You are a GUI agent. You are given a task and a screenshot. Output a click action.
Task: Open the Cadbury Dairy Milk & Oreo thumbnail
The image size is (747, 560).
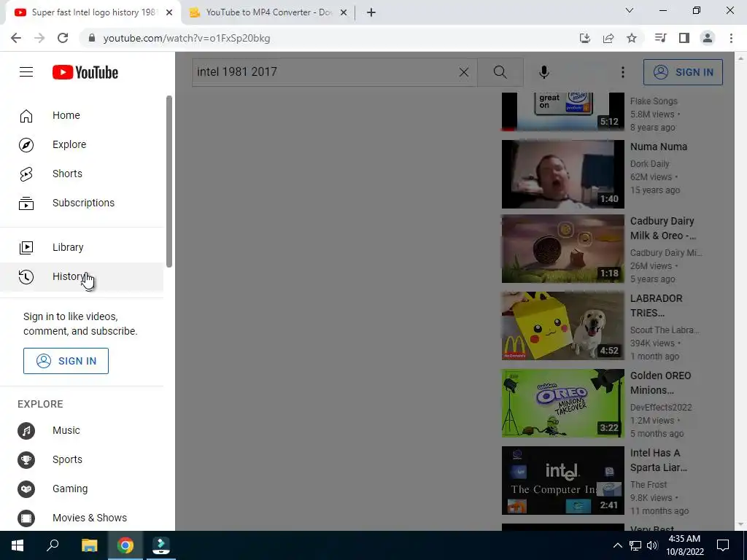[562, 249]
